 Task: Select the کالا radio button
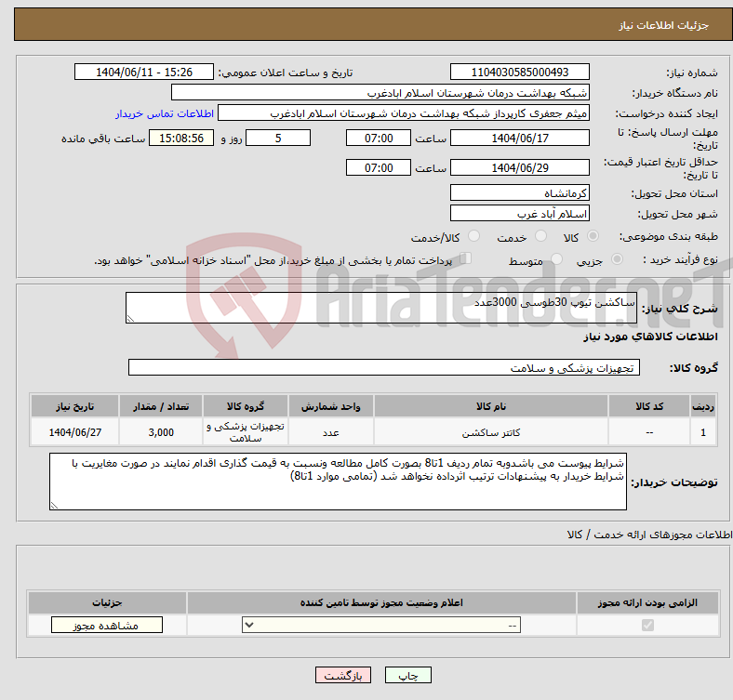[593, 236]
